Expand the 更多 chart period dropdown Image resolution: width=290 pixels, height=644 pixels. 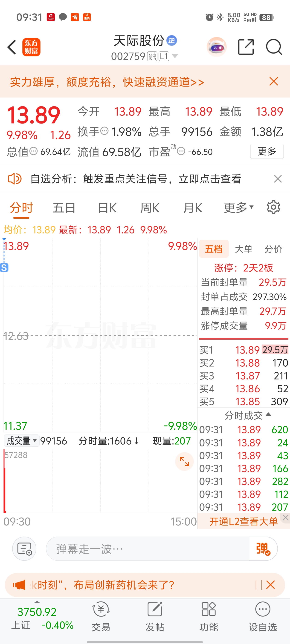(238, 207)
